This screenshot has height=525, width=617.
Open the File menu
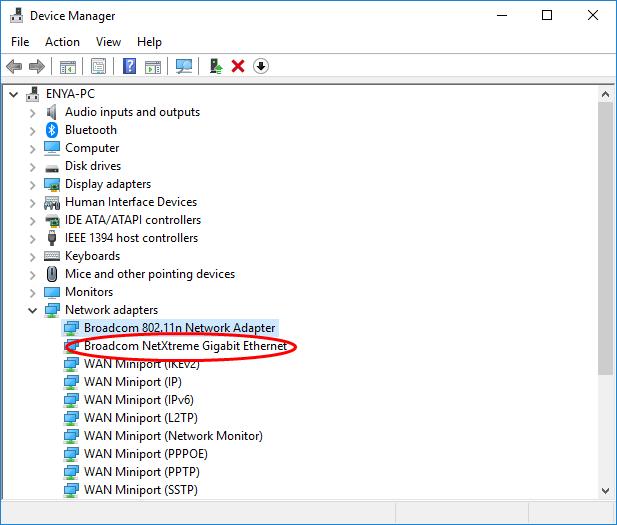coord(20,42)
